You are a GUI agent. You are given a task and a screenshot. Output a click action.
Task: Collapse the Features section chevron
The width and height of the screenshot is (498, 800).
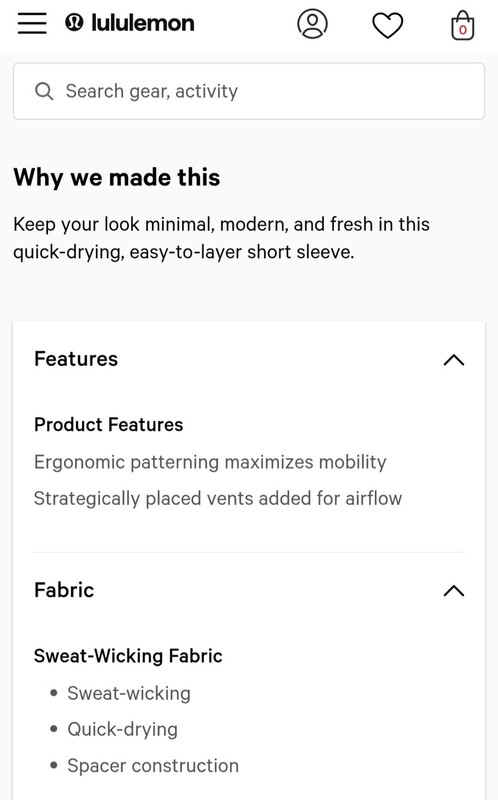point(454,360)
